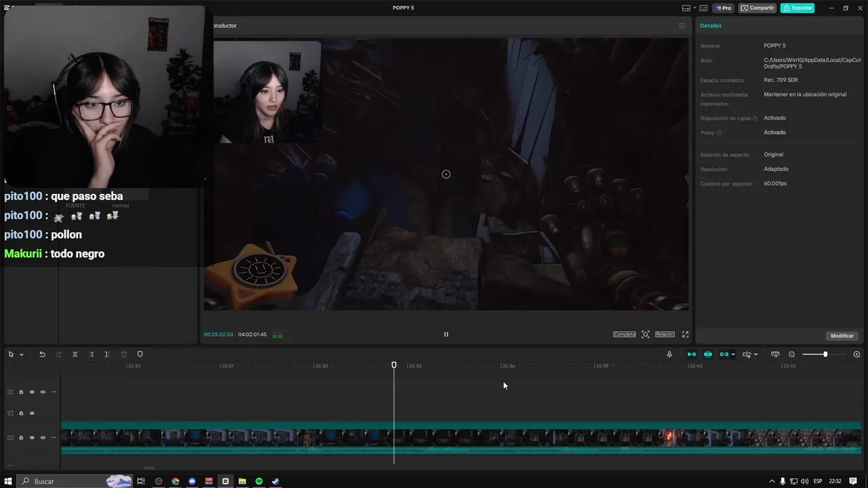868x488 pixels.
Task: Open File Explorer from the taskbar
Action: [x=242, y=481]
